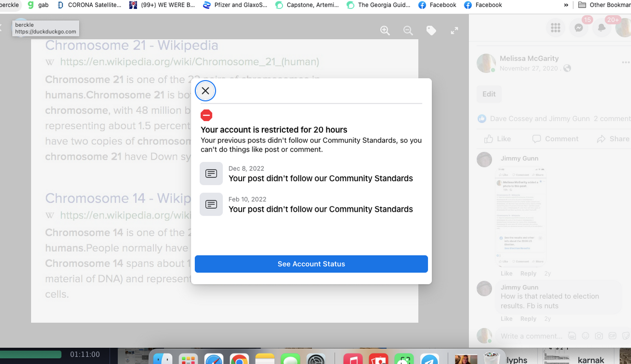Screen dimensions: 631x364
Task: Open Launchpad from the Dock
Action: [188, 360]
